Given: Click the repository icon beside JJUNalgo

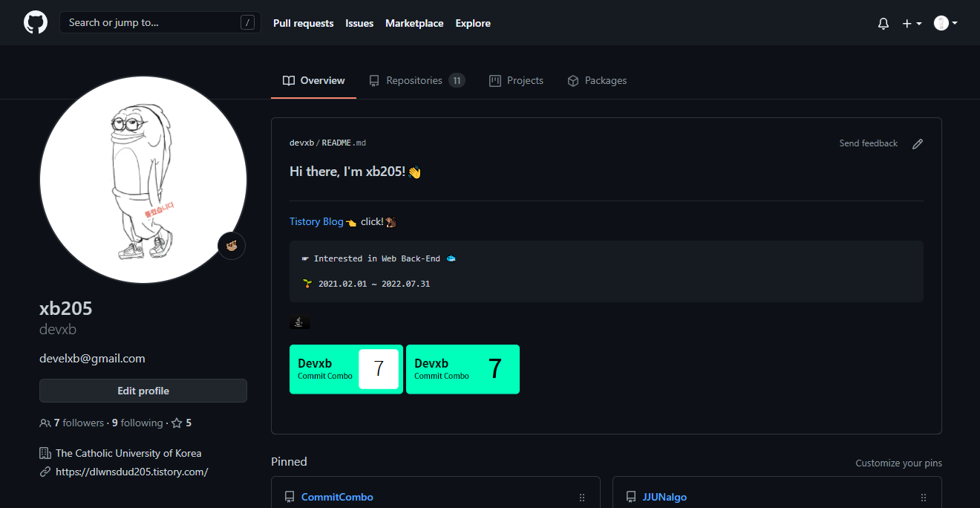Looking at the screenshot, I should click(631, 498).
